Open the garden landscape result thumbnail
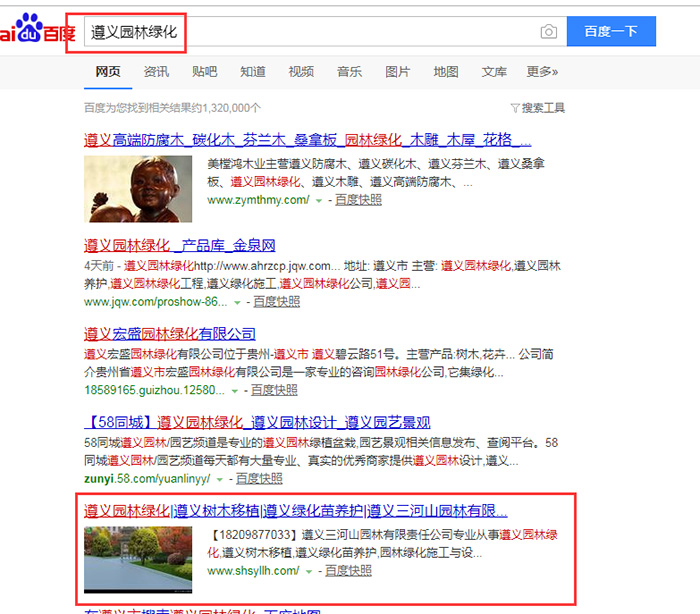 138,558
